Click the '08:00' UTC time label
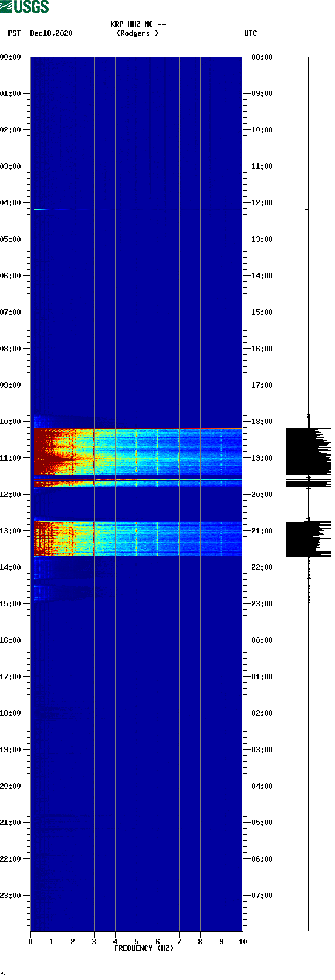The image size is (335, 980). click(x=262, y=57)
